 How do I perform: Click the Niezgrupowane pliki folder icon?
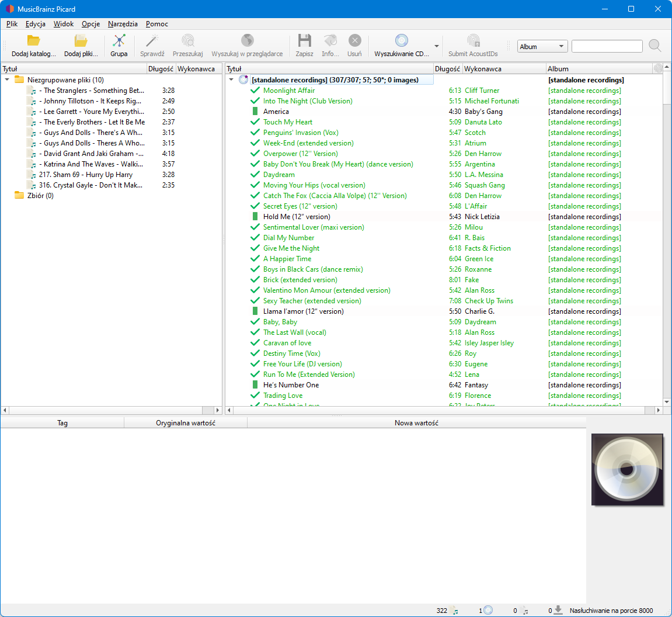coord(19,79)
